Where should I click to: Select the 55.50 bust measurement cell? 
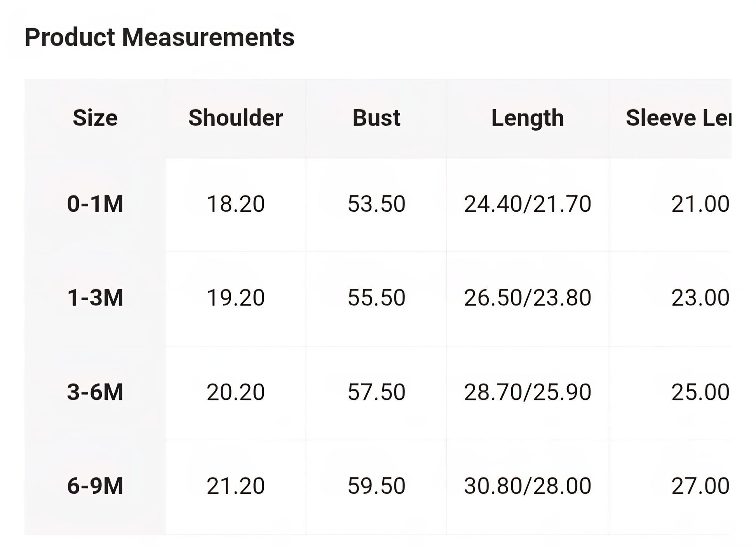(376, 298)
